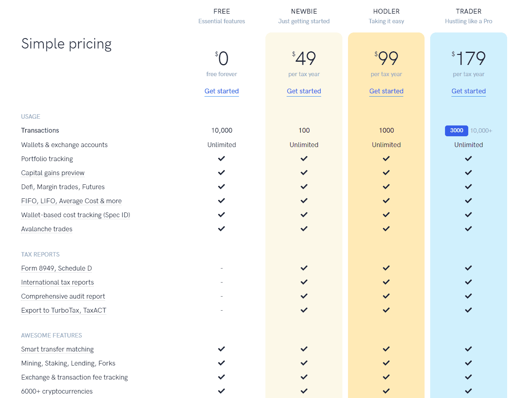Viewport: 532px width, 398px height.
Task: Click the International tax reports checkmark under TRADER
Action: pyautogui.click(x=468, y=282)
